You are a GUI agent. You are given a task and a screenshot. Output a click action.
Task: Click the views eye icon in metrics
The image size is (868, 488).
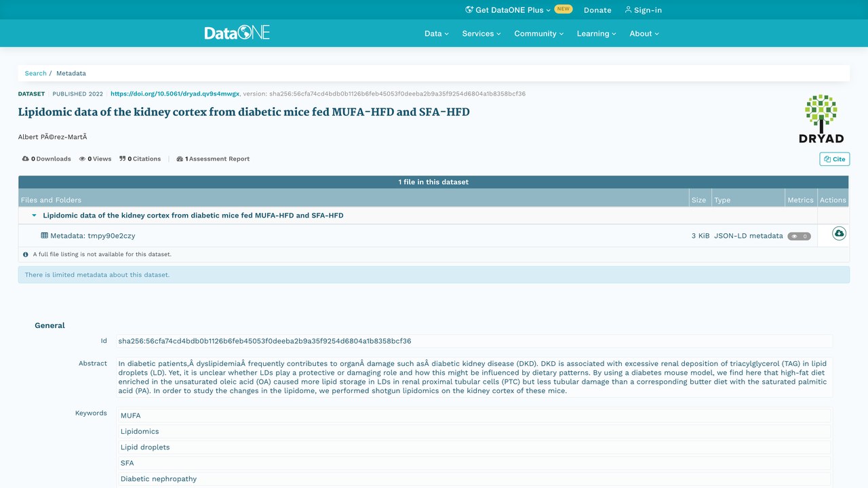click(x=82, y=159)
